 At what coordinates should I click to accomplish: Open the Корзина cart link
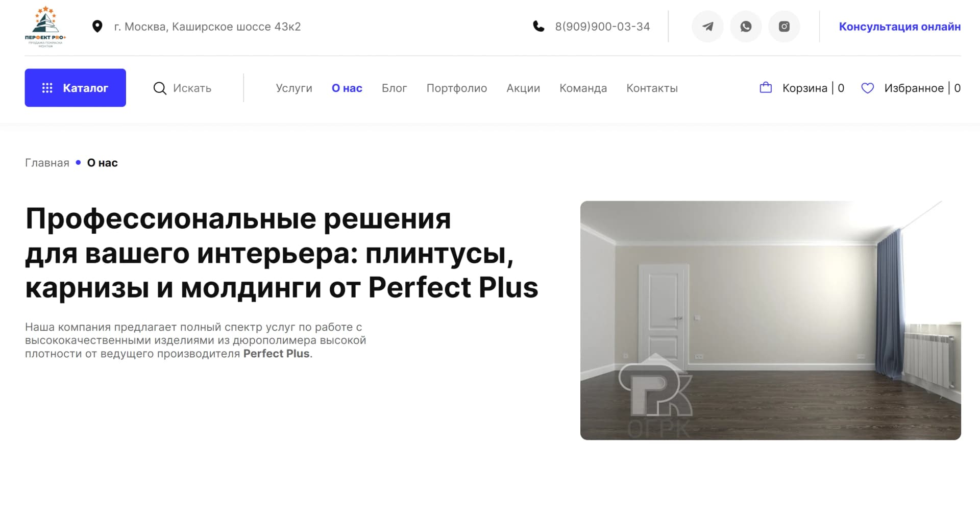[802, 88]
